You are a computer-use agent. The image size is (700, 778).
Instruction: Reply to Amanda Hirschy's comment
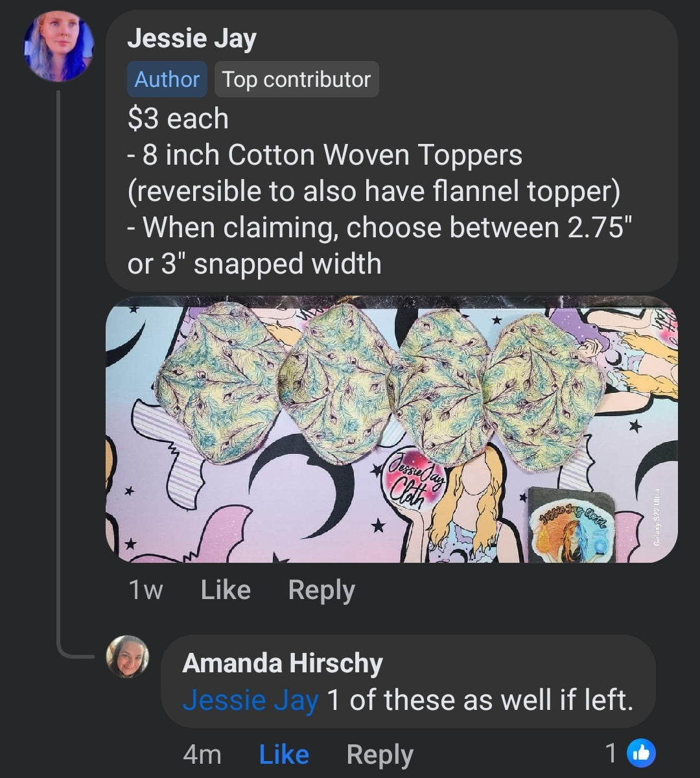pos(380,755)
